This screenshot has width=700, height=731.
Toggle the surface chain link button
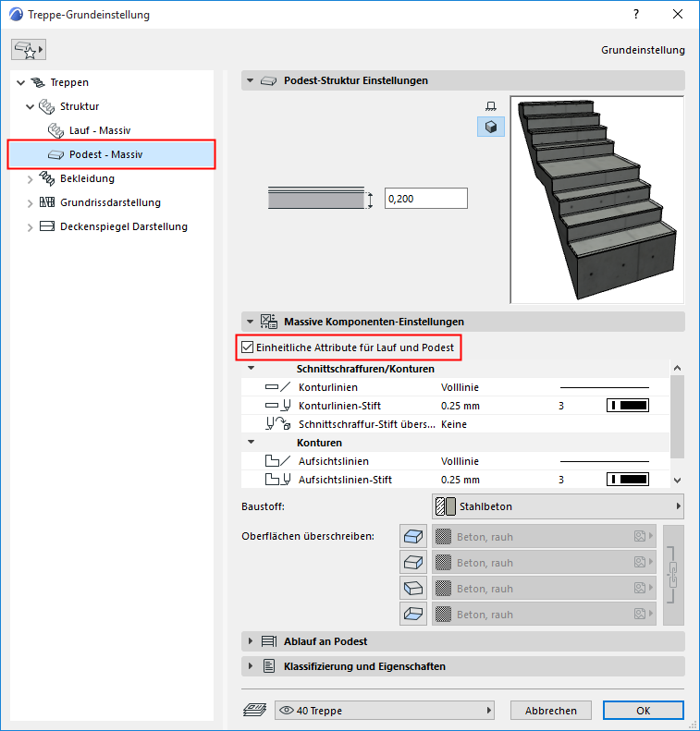click(x=673, y=576)
